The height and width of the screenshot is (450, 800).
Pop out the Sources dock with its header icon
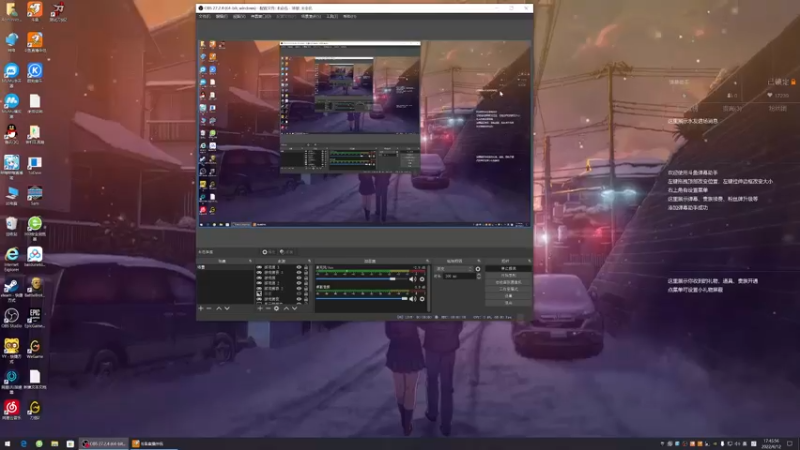coord(309,261)
